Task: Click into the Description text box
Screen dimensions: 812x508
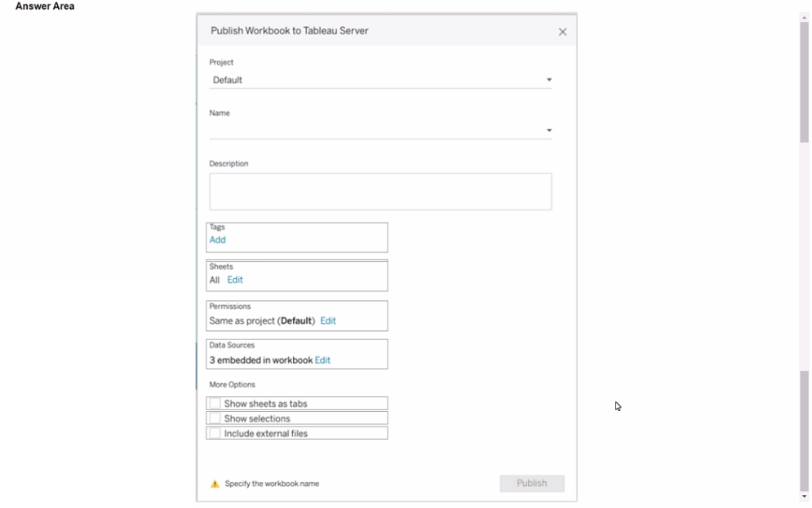Action: coord(380,192)
